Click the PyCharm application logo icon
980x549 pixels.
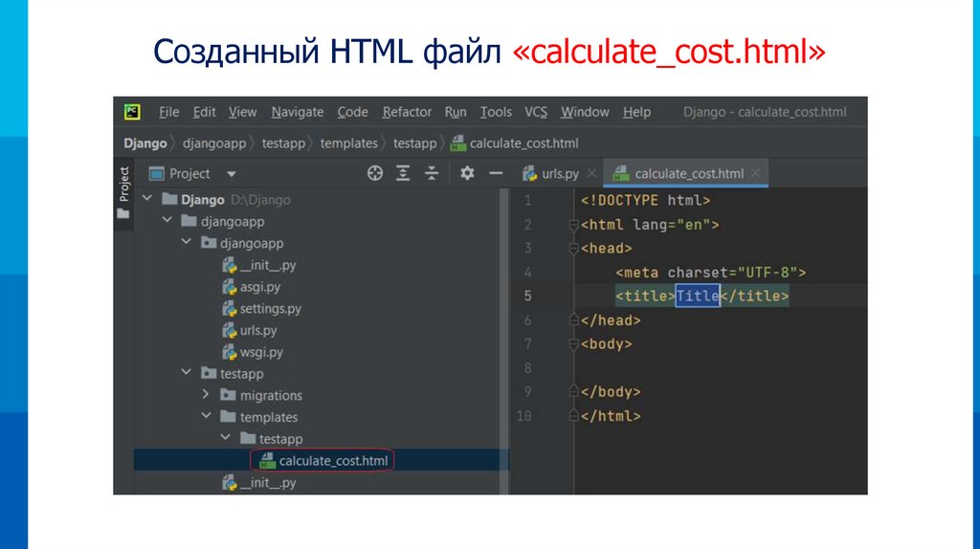tap(132, 112)
